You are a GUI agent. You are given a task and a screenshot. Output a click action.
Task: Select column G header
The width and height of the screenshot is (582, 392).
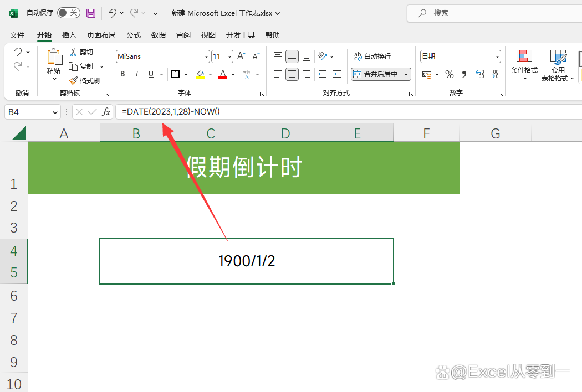click(495, 133)
